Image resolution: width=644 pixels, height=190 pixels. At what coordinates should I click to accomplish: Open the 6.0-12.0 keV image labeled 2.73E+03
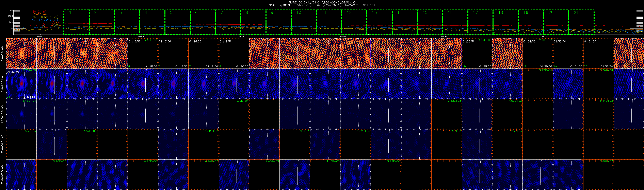pyautogui.click(x=21, y=84)
